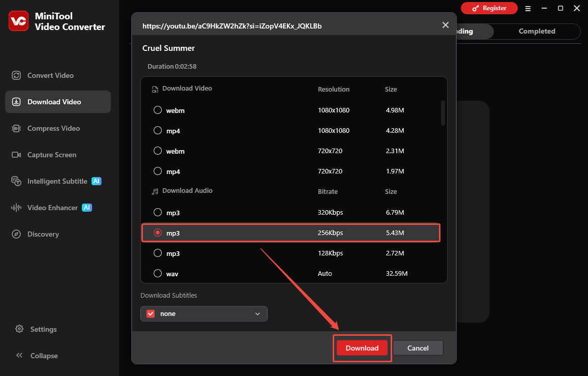The height and width of the screenshot is (376, 588).
Task: Open the Download Subtitles dropdown
Action: 203,314
